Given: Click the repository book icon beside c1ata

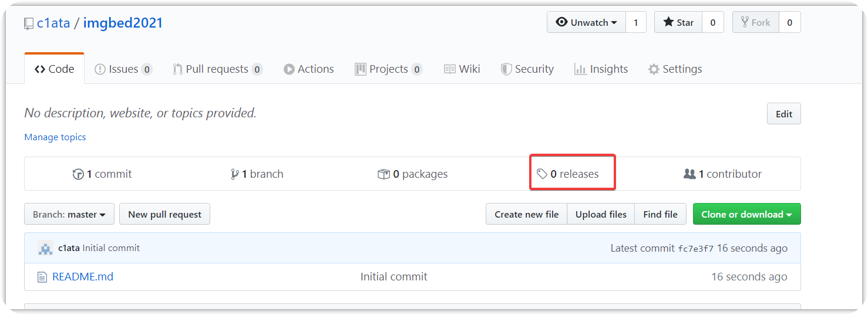Looking at the screenshot, I should tap(29, 23).
